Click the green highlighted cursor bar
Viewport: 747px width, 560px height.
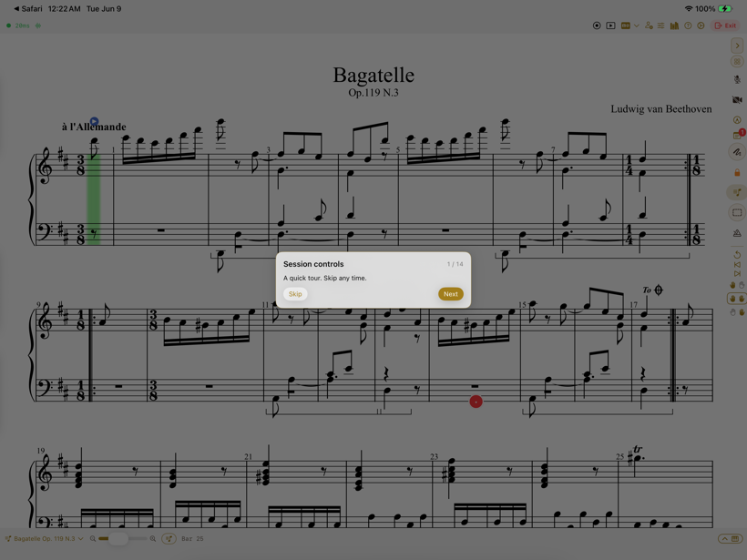[93, 199]
